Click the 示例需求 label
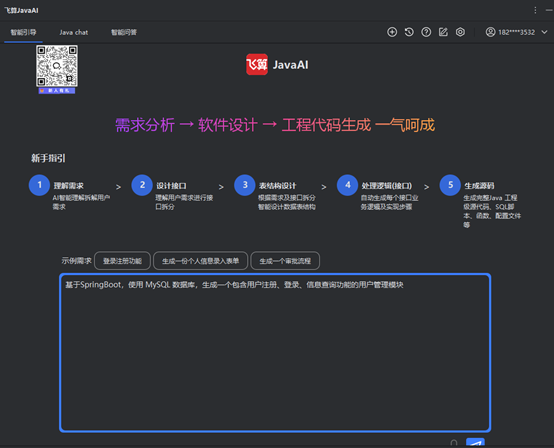The width and height of the screenshot is (554, 448). tap(76, 261)
